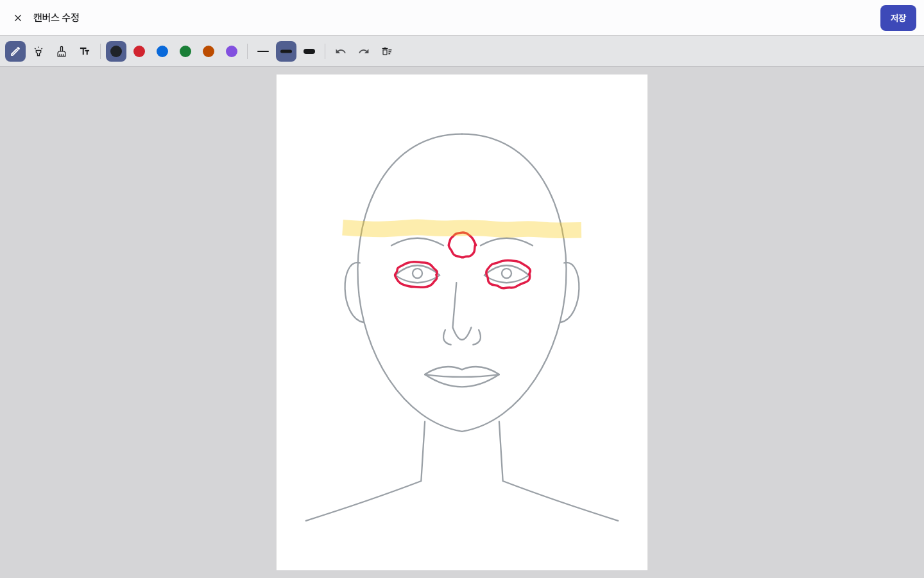The height and width of the screenshot is (578, 924).
Task: Select the highlighter tool
Action: [38, 51]
